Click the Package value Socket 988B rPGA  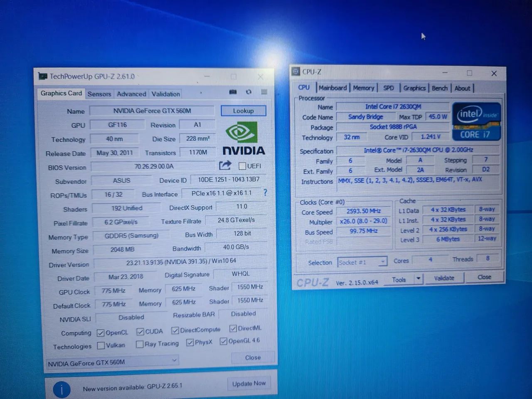pos(393,127)
